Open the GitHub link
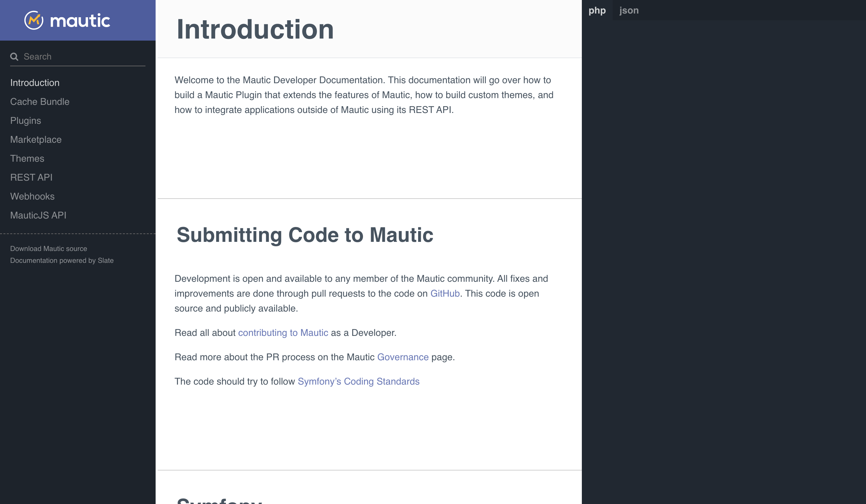Viewport: 866px width, 504px height. pos(445,293)
